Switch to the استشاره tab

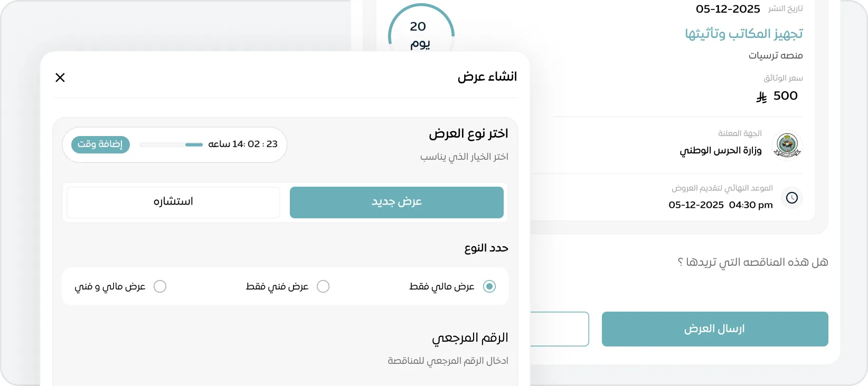[173, 202]
